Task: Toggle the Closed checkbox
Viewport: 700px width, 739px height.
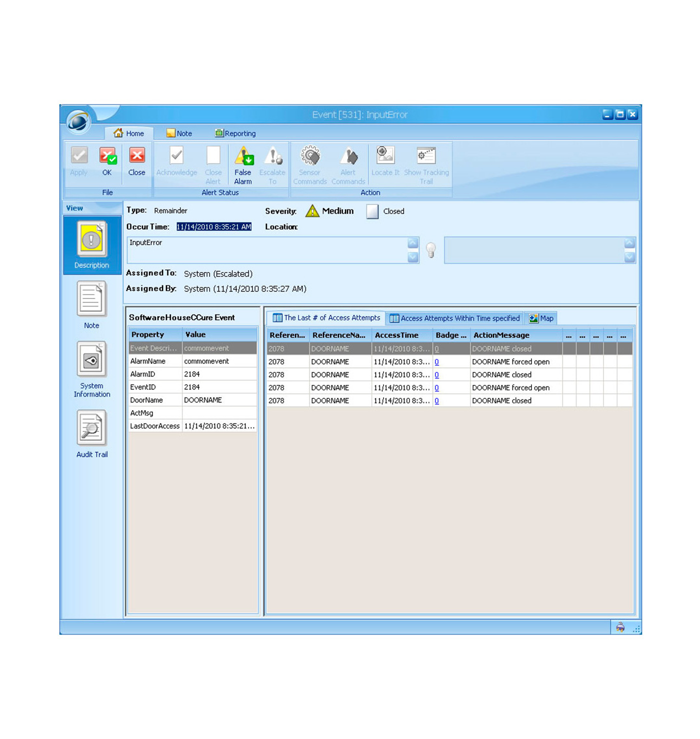Action: 372,211
